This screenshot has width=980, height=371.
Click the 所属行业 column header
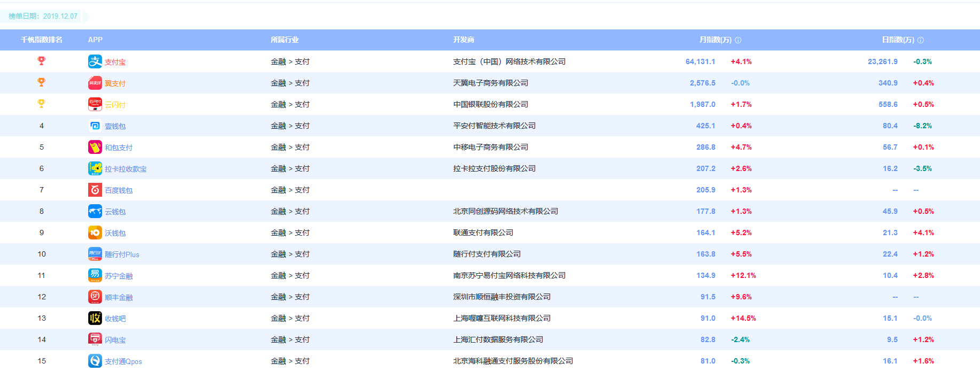[285, 40]
